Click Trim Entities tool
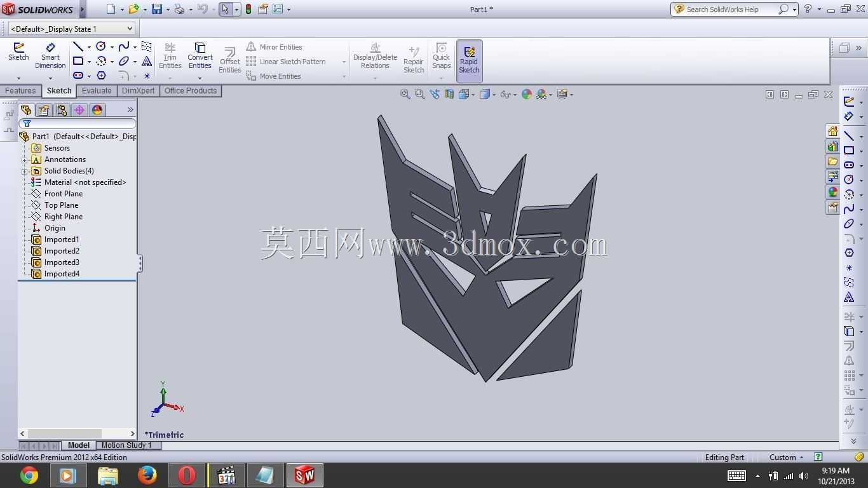Viewport: 868px width, 488px height. coord(170,56)
